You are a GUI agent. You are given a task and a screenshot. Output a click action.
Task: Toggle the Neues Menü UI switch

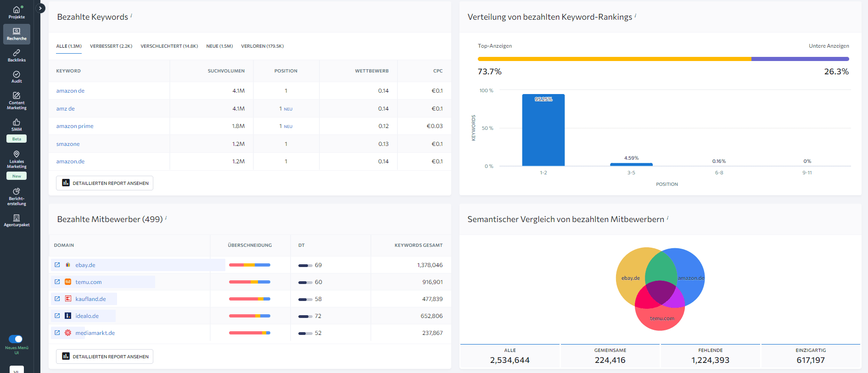pyautogui.click(x=16, y=339)
